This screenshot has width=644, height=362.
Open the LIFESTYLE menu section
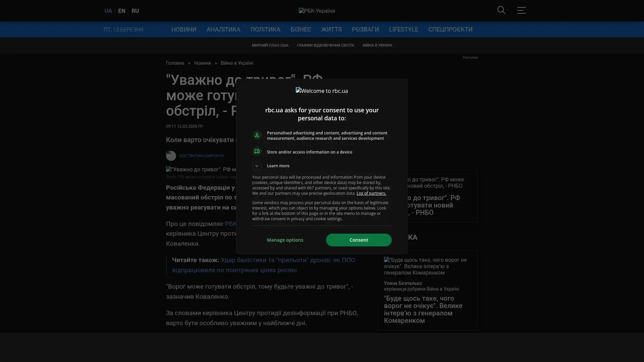coord(404,29)
